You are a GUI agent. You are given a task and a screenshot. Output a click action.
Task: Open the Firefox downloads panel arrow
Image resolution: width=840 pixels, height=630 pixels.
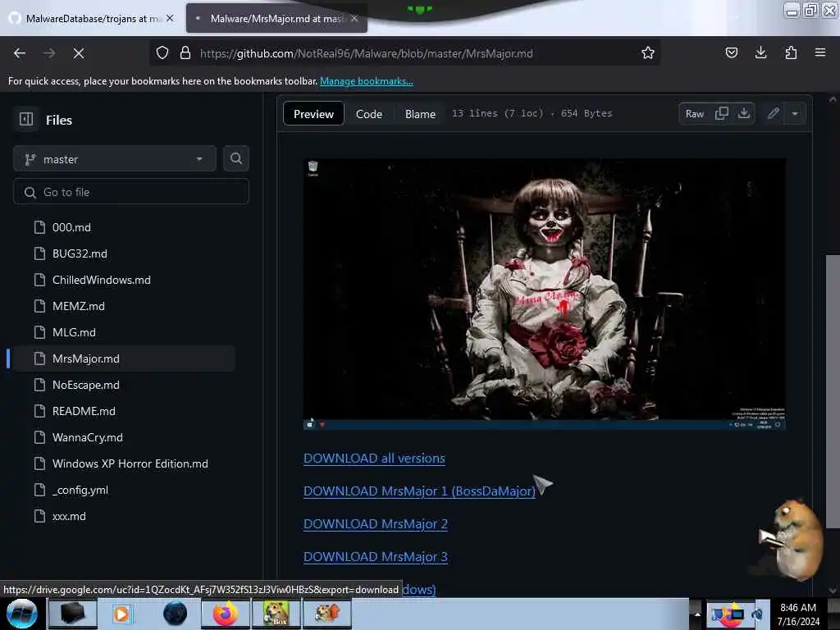[x=760, y=52]
